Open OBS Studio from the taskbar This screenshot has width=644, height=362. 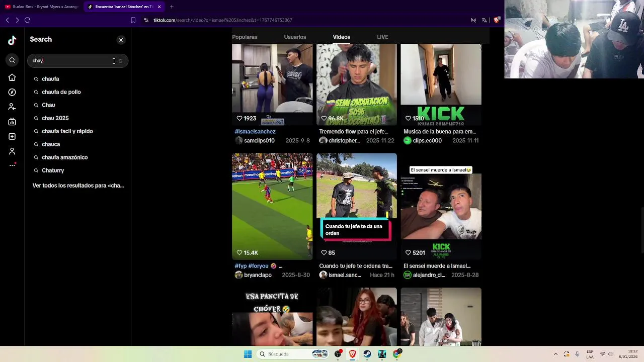[x=338, y=354]
